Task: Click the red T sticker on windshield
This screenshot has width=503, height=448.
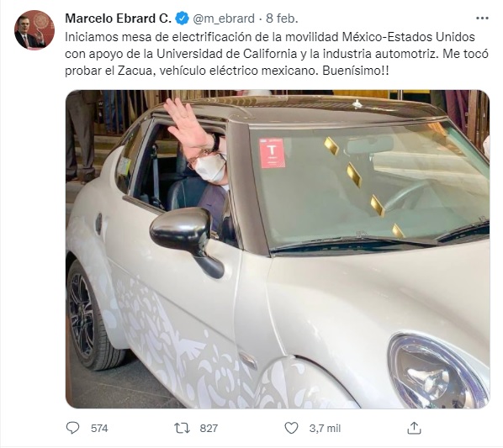Action: click(272, 153)
